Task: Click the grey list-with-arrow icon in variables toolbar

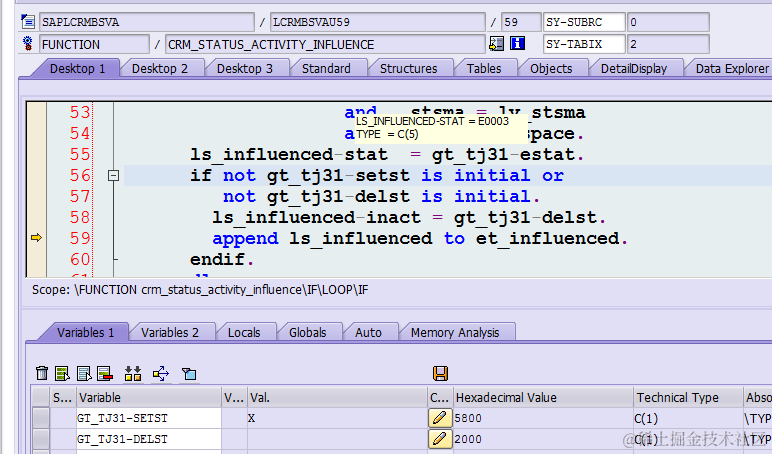Action: click(x=84, y=373)
